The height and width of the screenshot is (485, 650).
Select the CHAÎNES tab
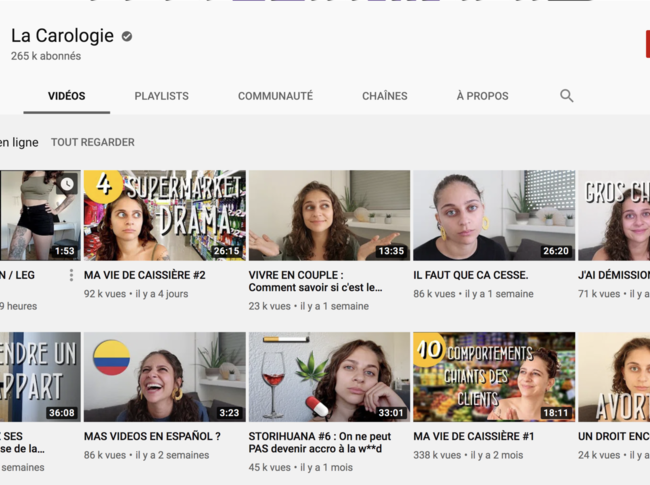click(x=385, y=96)
